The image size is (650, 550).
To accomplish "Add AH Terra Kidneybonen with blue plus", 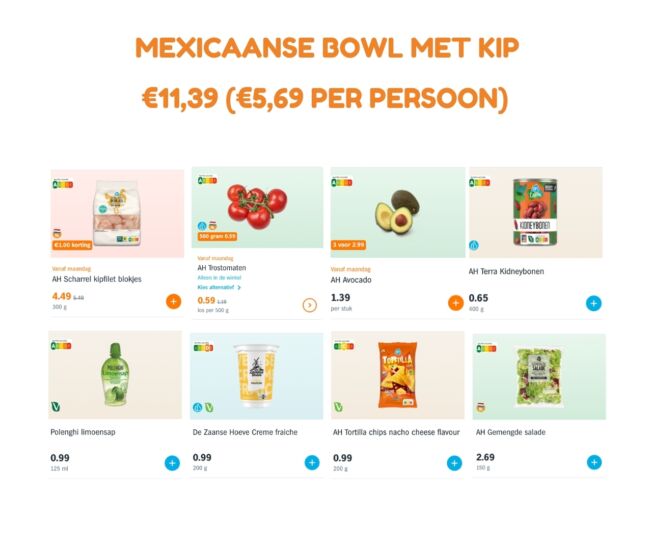I will click(593, 303).
